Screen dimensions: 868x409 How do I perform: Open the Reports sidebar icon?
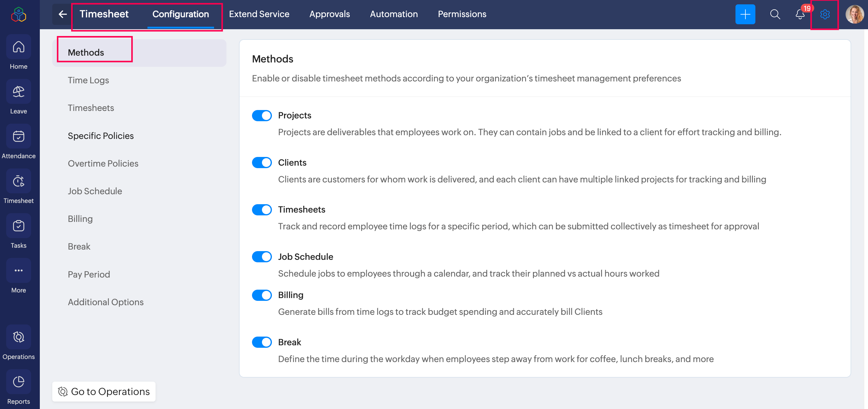coord(19,382)
